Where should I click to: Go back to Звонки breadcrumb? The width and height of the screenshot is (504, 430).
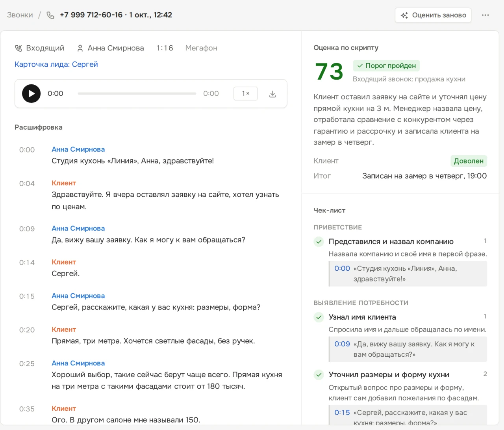20,15
